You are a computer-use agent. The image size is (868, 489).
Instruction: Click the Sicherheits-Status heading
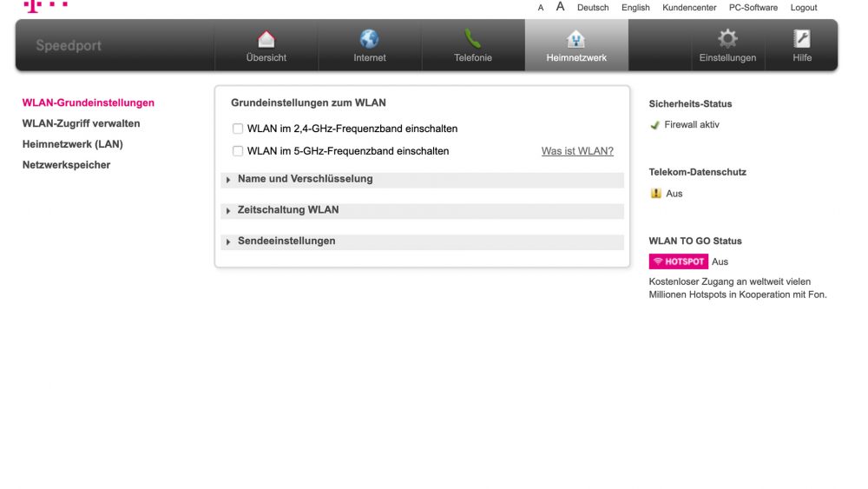click(x=690, y=104)
